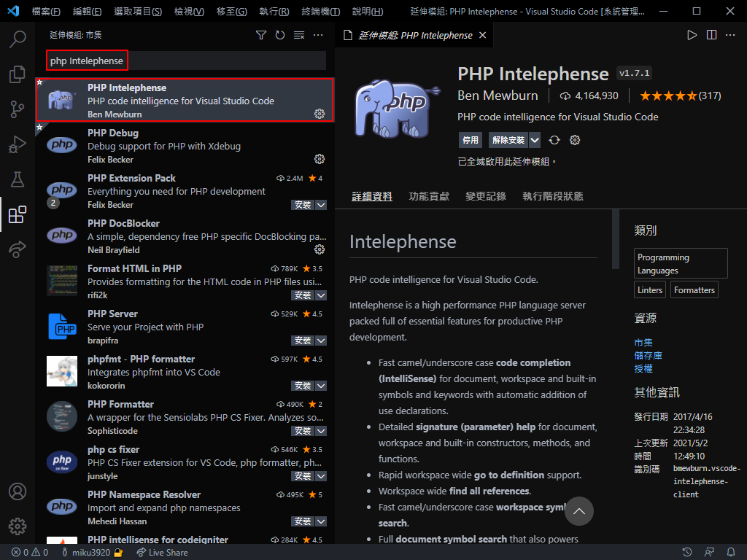Image resolution: width=747 pixels, height=560 pixels.
Task: Open manage gear for PHP Intelephense list item
Action: click(x=320, y=114)
